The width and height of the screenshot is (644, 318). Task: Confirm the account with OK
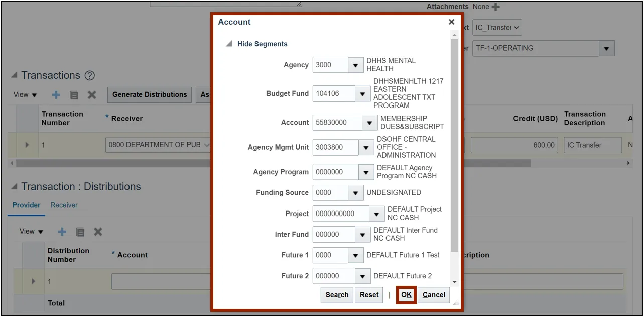click(406, 295)
